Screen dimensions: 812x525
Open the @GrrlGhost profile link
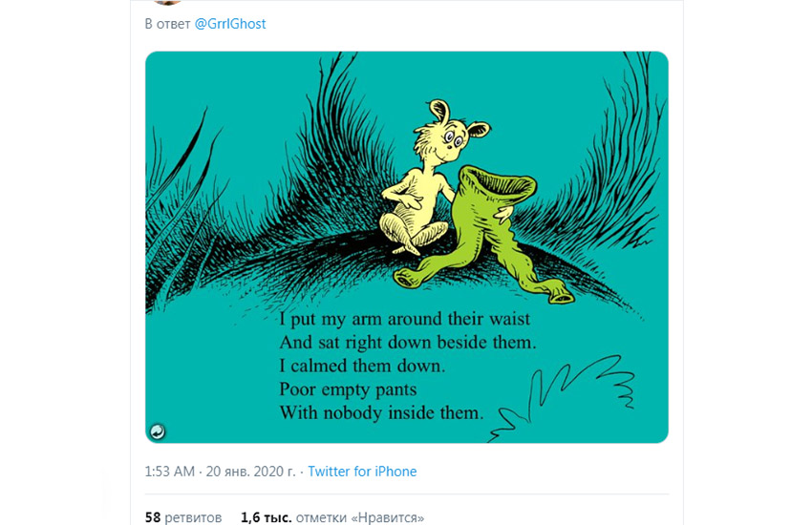pyautogui.click(x=230, y=24)
